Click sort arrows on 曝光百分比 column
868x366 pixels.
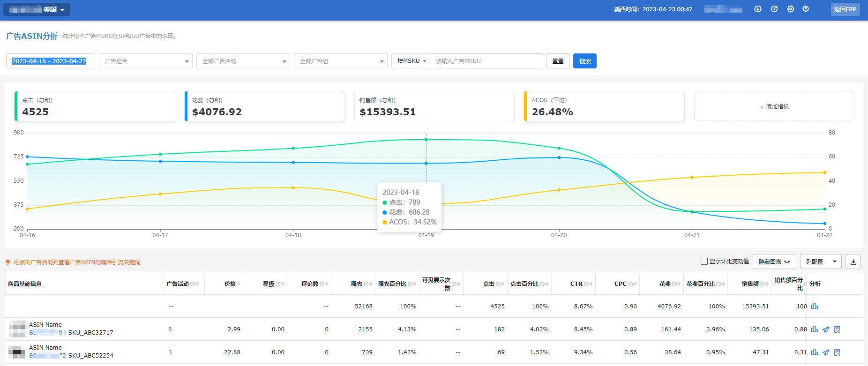tap(415, 284)
